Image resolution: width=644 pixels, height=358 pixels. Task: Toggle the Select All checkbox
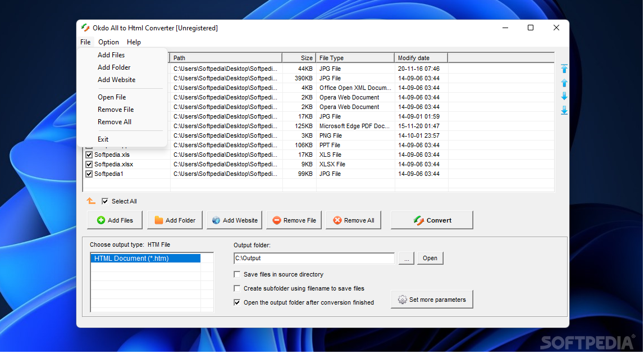tap(105, 201)
